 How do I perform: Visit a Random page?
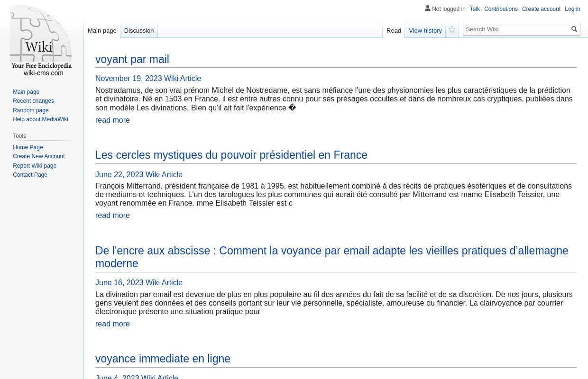(x=30, y=110)
